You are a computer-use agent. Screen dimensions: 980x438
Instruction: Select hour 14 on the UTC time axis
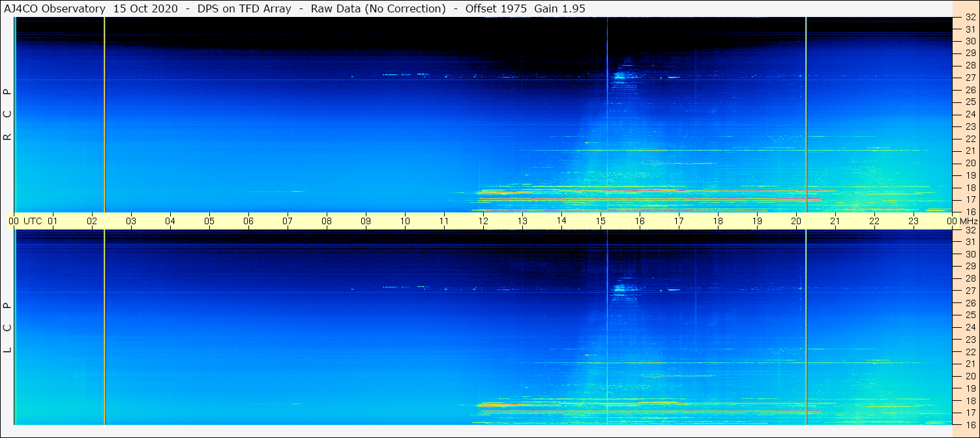click(x=561, y=221)
